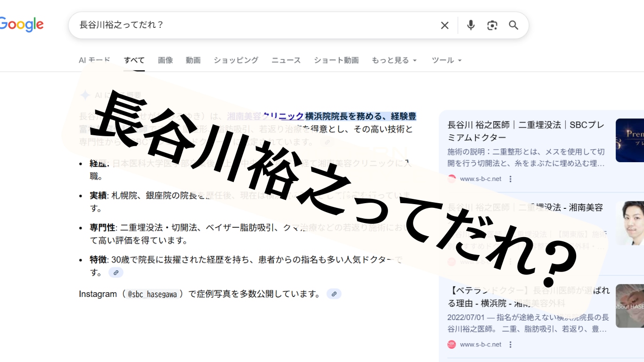644x362 pixels.
Task: Expand the もっと見る dropdown
Action: tap(394, 60)
